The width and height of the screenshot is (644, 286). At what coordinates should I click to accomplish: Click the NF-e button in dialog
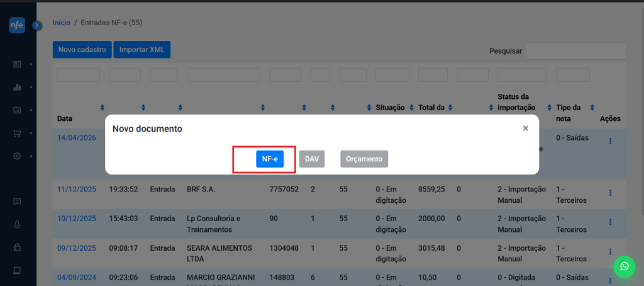[x=269, y=159]
